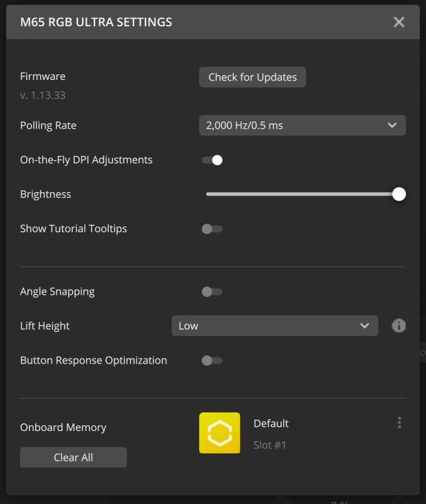Click the middle of the Brightness slider track
The width and height of the screenshot is (426, 504).
302,194
